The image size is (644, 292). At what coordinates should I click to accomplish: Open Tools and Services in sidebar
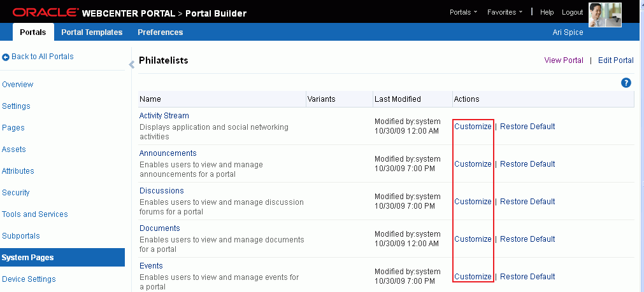tap(35, 214)
